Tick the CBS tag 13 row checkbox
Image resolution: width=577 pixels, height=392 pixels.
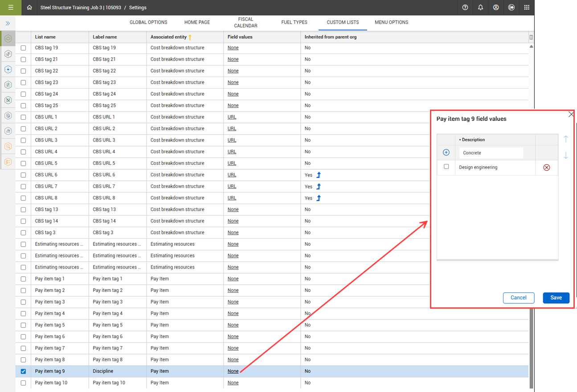23,210
